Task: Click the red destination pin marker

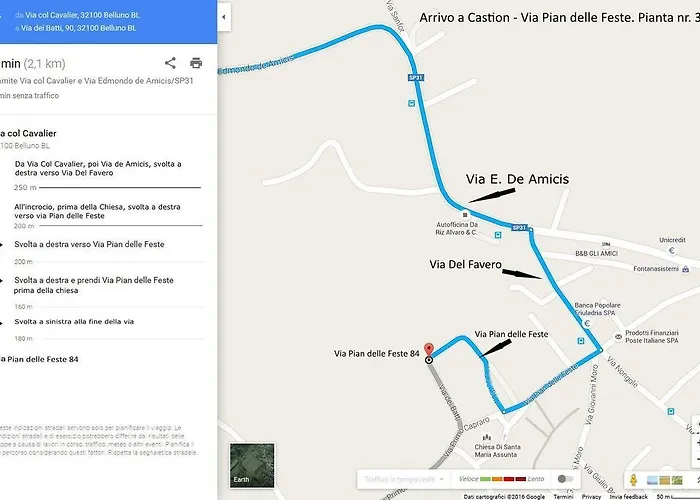Action: (429, 350)
